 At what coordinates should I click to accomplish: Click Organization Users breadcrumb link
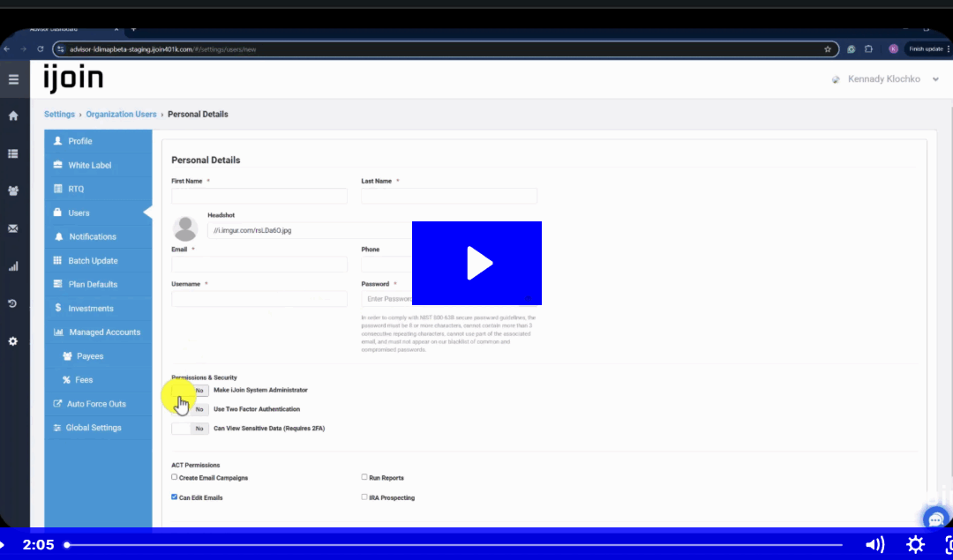[x=121, y=114]
